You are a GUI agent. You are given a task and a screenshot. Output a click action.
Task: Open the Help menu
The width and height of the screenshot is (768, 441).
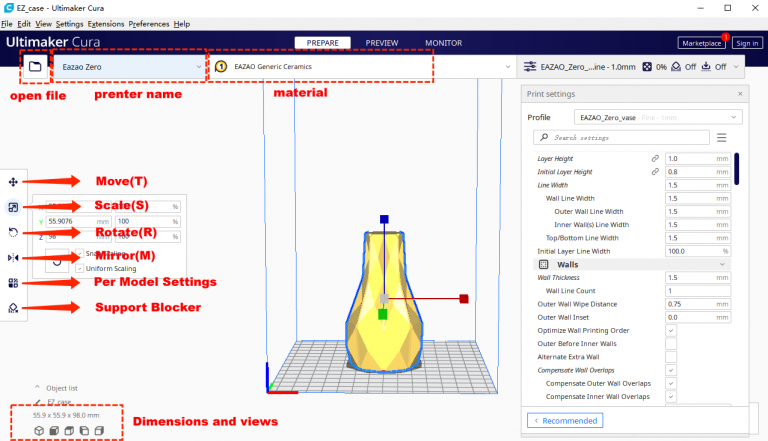pos(182,24)
